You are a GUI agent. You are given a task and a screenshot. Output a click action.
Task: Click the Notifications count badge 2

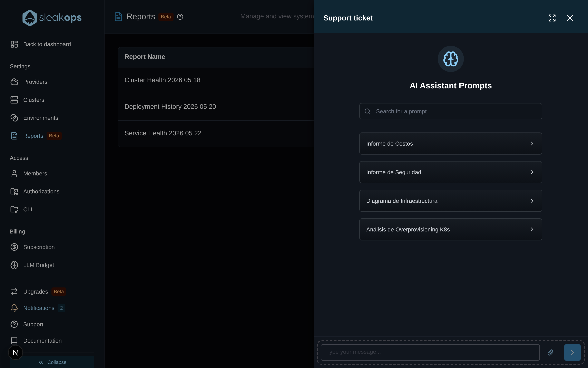coord(61,308)
